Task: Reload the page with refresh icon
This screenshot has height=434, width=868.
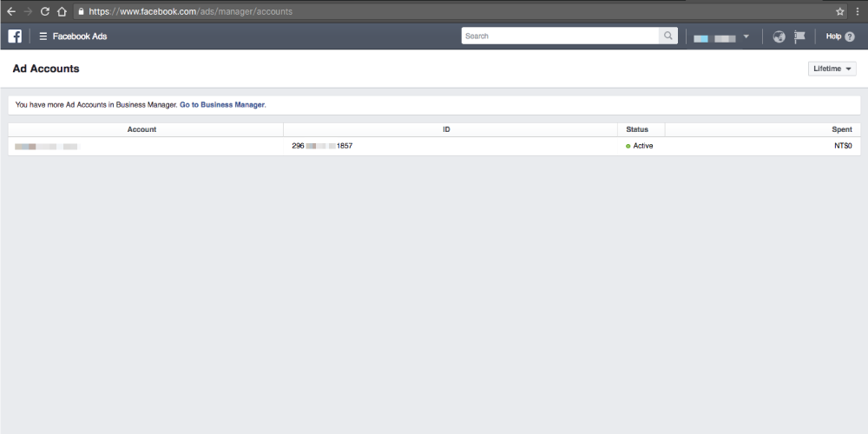Action: point(45,11)
